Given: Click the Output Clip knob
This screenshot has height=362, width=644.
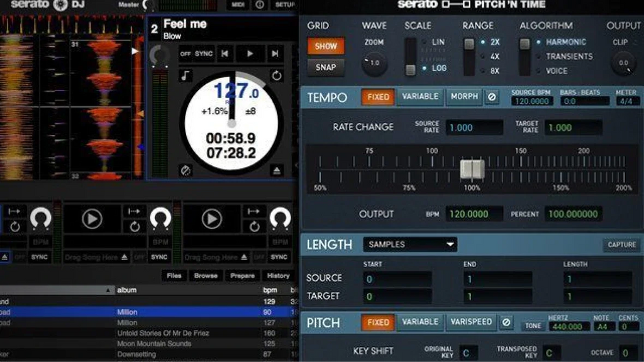Looking at the screenshot, I should tap(623, 63).
